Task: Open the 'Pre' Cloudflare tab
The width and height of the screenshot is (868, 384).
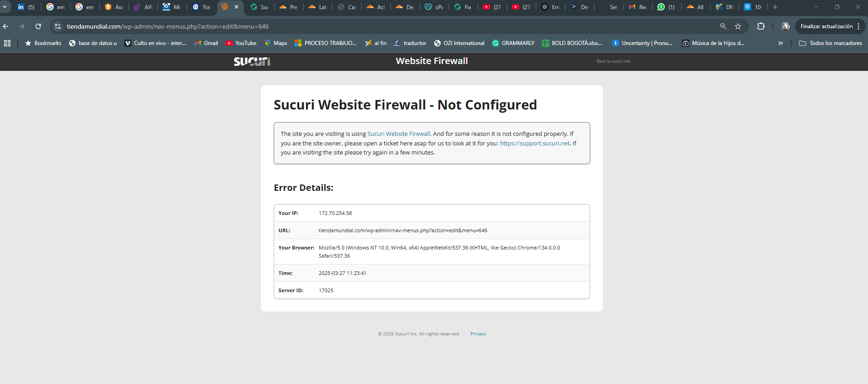Action: (x=289, y=7)
